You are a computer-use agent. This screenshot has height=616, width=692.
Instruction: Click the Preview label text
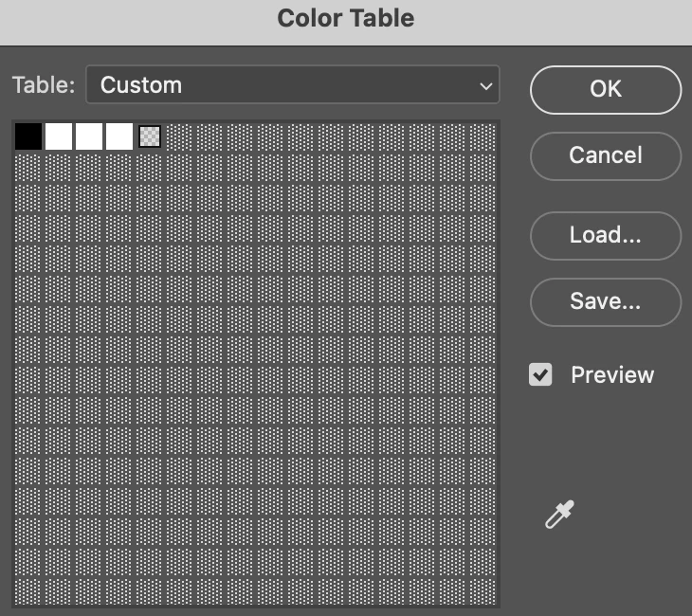coord(612,375)
